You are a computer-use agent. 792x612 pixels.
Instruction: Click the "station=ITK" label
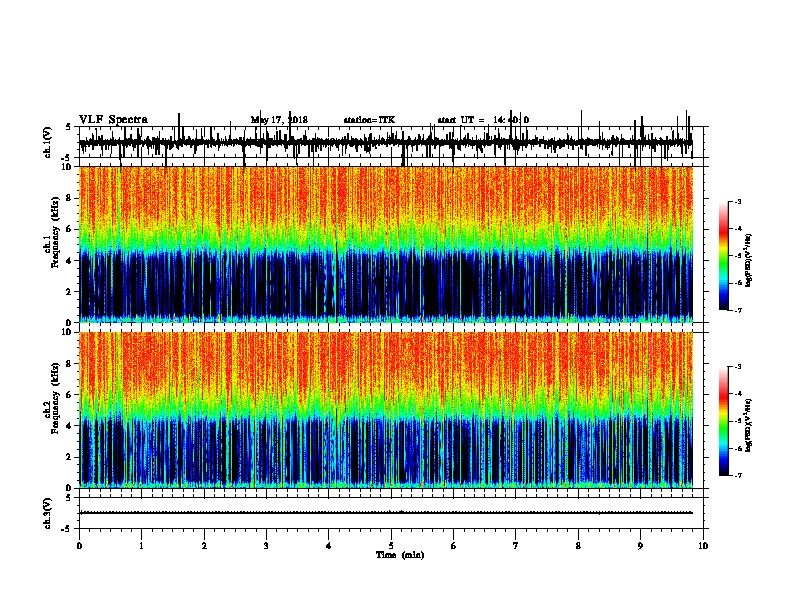369,120
